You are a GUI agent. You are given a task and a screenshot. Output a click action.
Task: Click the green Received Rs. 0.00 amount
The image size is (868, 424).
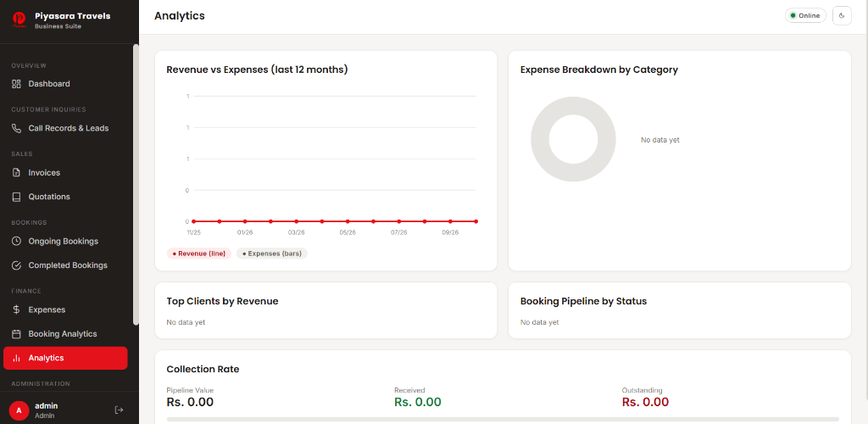click(x=417, y=402)
